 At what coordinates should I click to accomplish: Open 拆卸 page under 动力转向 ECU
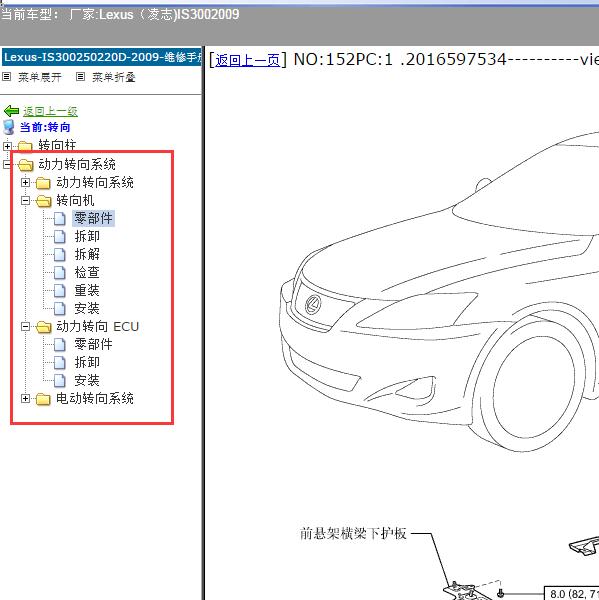pyautogui.click(x=87, y=362)
